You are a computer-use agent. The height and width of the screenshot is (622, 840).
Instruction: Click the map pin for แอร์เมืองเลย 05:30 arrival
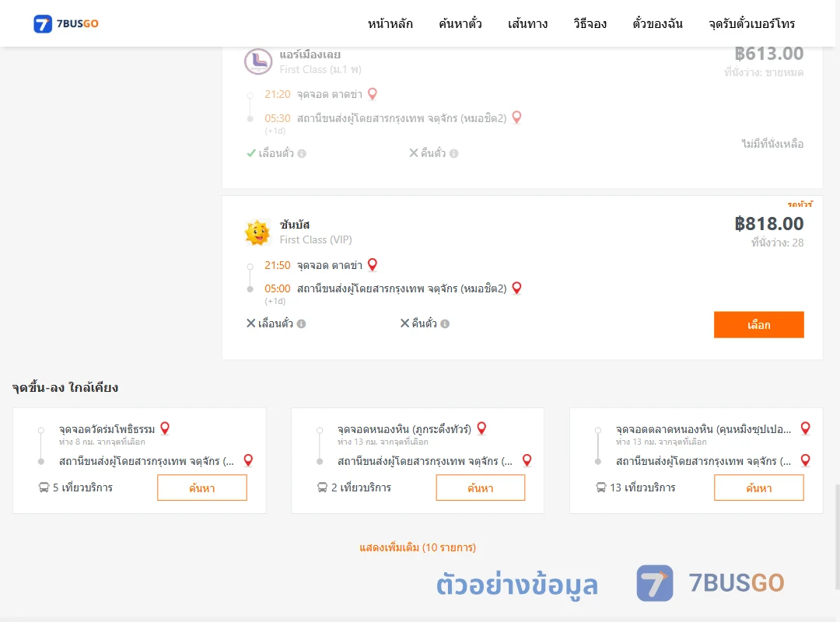pos(516,117)
